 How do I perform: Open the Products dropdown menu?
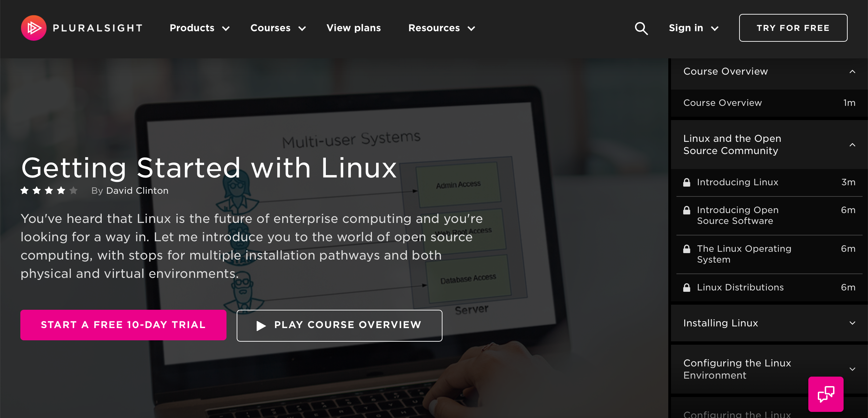(x=201, y=28)
